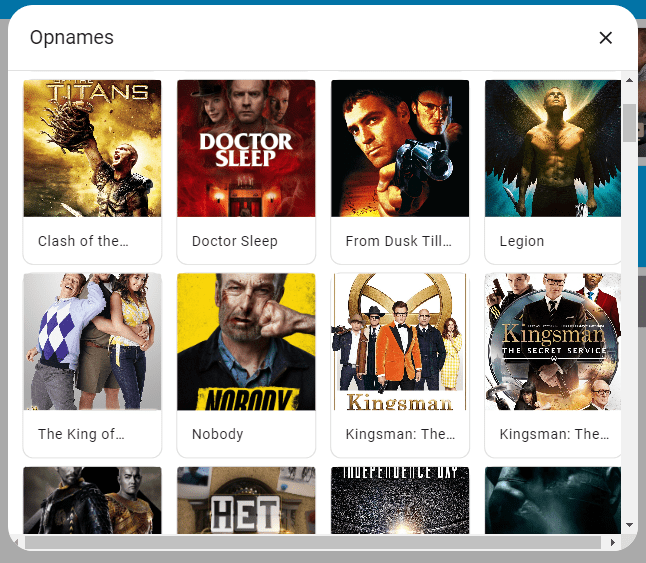The image size is (646, 563).
Task: Click the 'Legion' title text
Action: coord(522,241)
